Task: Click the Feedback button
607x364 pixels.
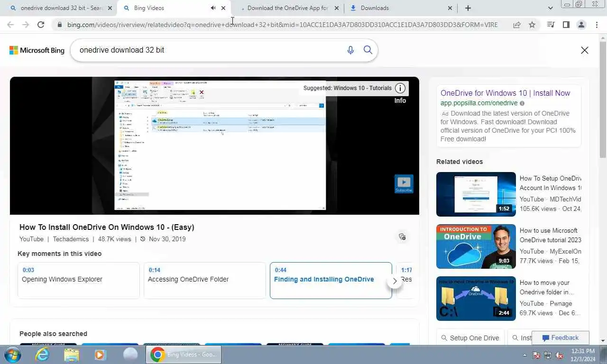Action: pyautogui.click(x=561, y=338)
